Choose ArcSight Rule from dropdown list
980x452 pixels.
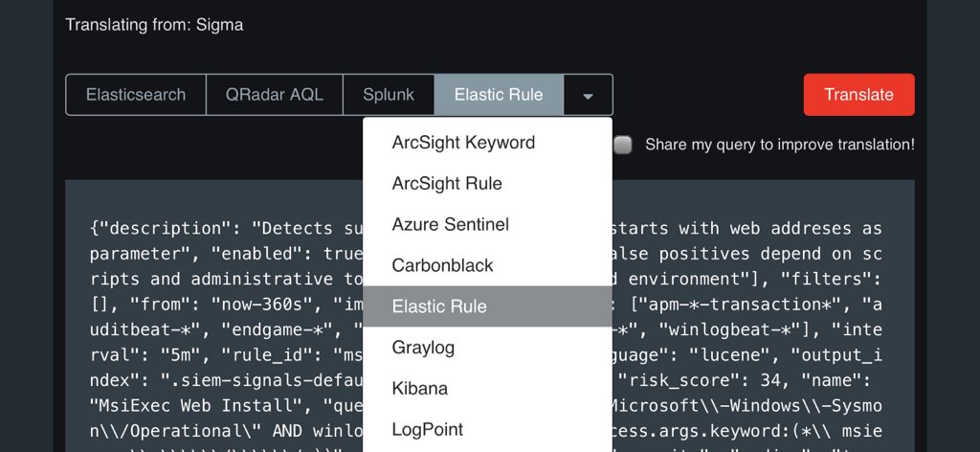(487, 184)
